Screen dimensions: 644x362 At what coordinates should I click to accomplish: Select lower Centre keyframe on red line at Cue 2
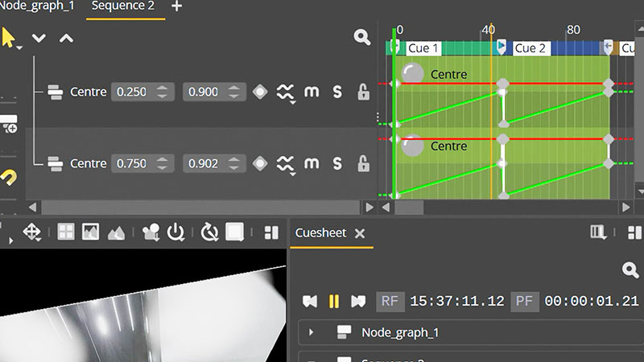(502, 139)
